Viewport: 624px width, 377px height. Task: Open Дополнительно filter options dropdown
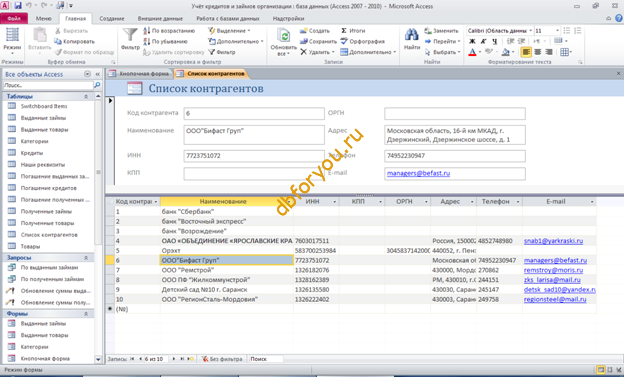pyautogui.click(x=236, y=41)
